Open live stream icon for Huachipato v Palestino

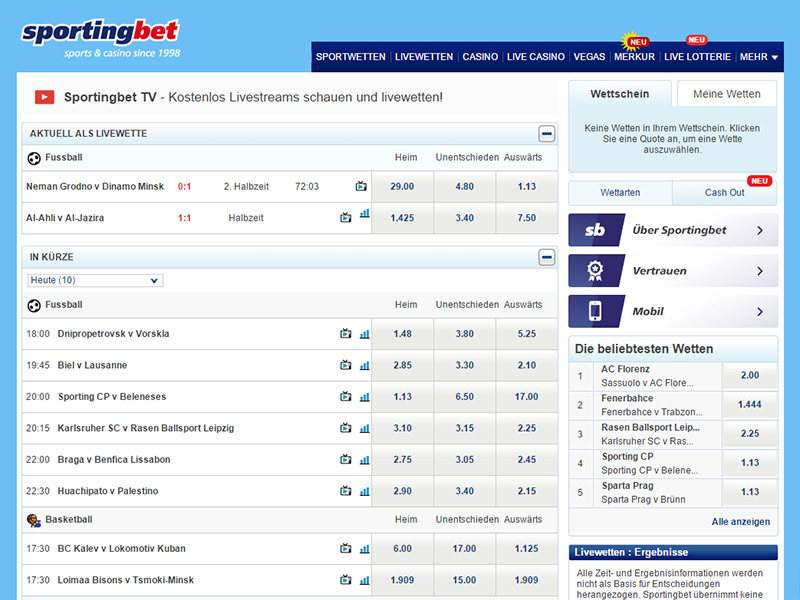346,491
